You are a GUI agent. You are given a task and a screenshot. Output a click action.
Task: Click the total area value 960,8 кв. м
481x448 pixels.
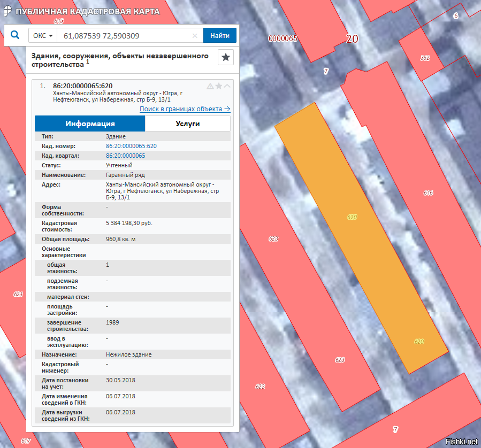coord(120,239)
